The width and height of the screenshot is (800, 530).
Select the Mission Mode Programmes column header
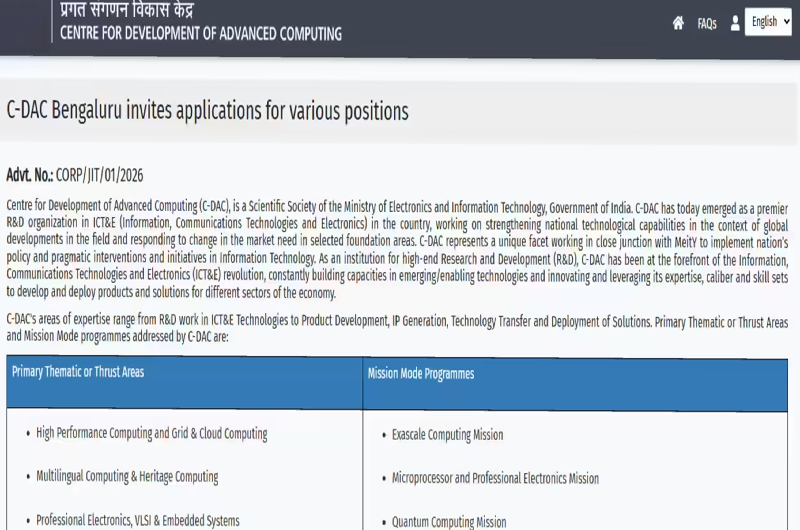click(421, 373)
